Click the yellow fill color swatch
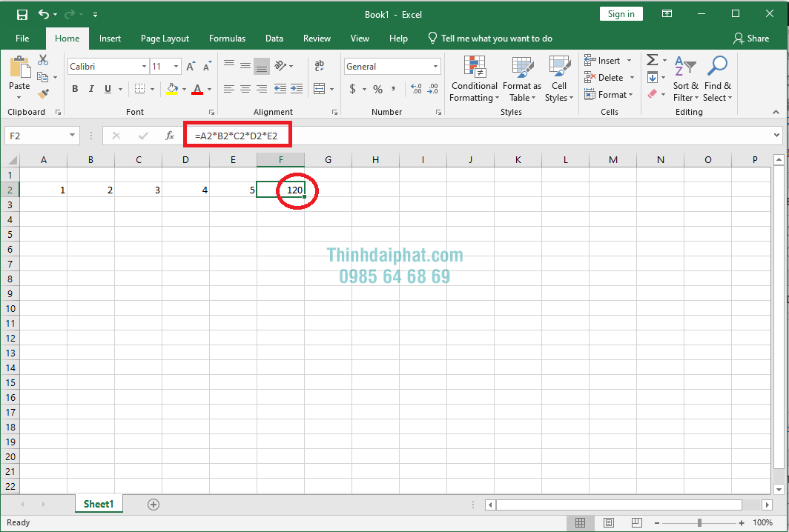789x532 pixels. pos(172,89)
